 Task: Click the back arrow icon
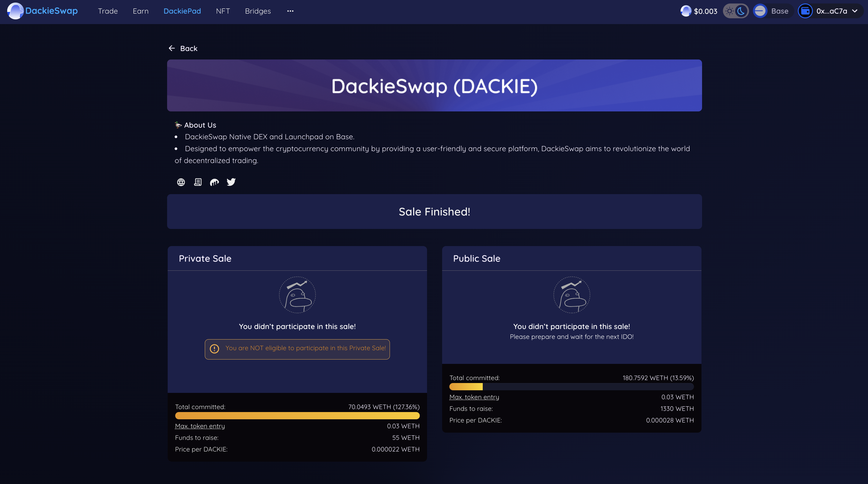(x=172, y=48)
